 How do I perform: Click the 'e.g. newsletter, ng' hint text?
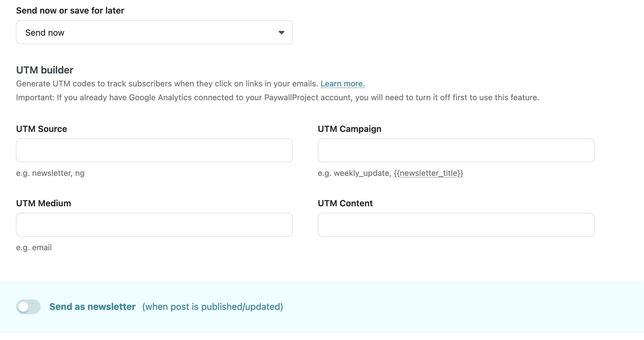coord(50,173)
